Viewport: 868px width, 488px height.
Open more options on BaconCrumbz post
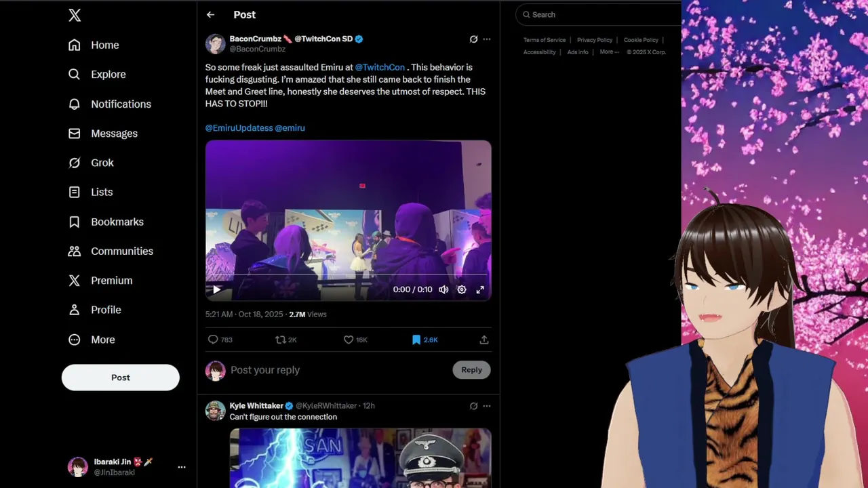(486, 39)
